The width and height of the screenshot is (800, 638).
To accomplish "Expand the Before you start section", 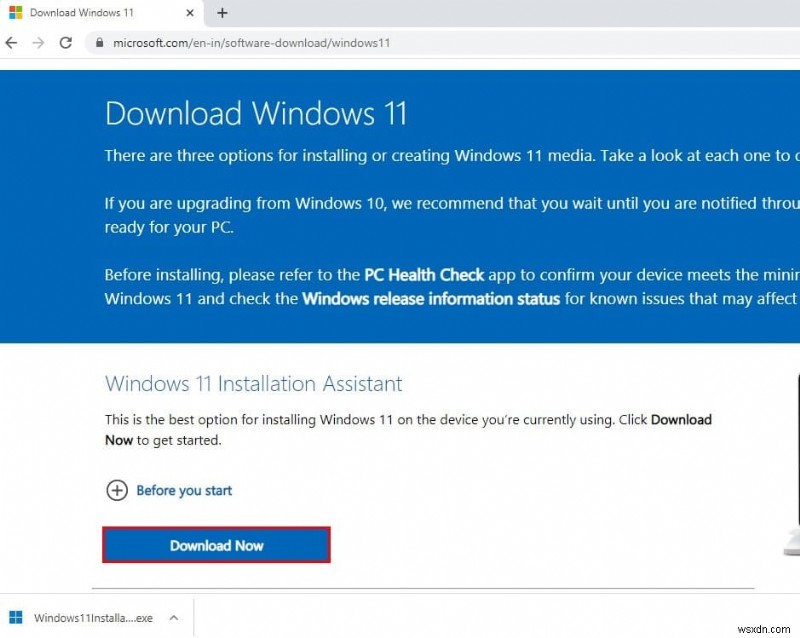I will [x=184, y=491].
